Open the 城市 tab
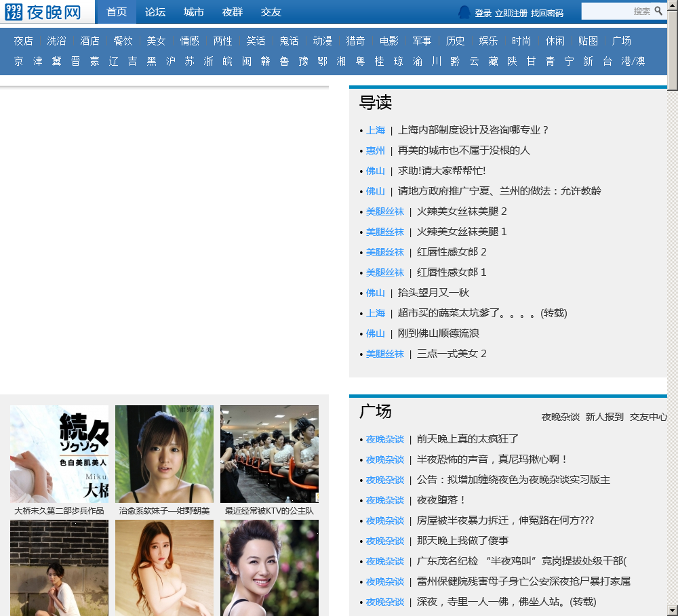This screenshot has height=616, width=678. [194, 12]
